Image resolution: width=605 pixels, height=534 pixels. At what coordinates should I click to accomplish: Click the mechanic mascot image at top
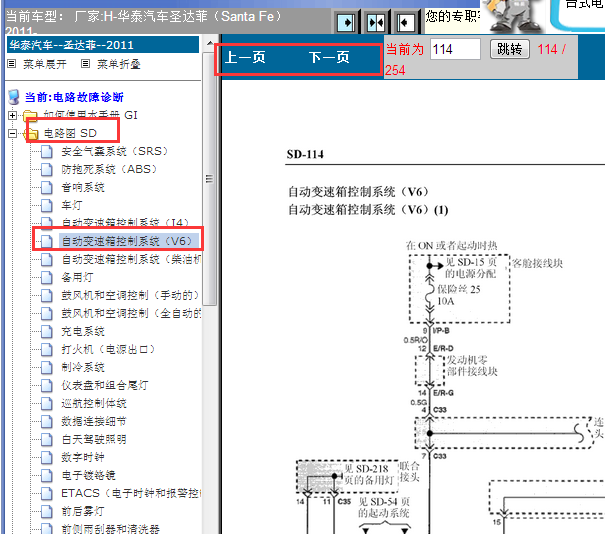pos(513,15)
